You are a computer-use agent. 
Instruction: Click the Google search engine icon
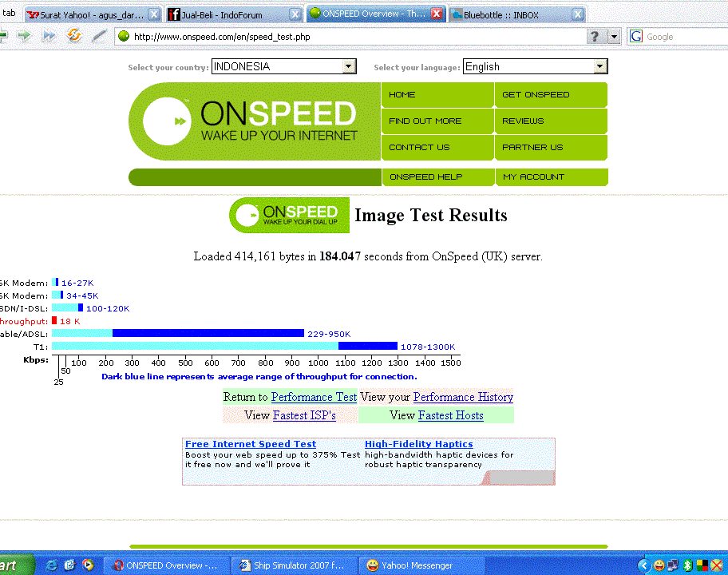click(x=636, y=36)
